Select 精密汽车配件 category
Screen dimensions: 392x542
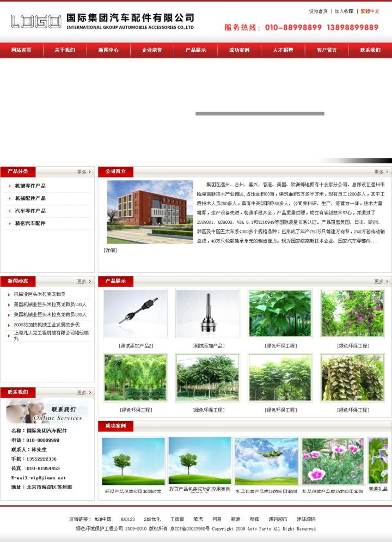[x=30, y=223]
